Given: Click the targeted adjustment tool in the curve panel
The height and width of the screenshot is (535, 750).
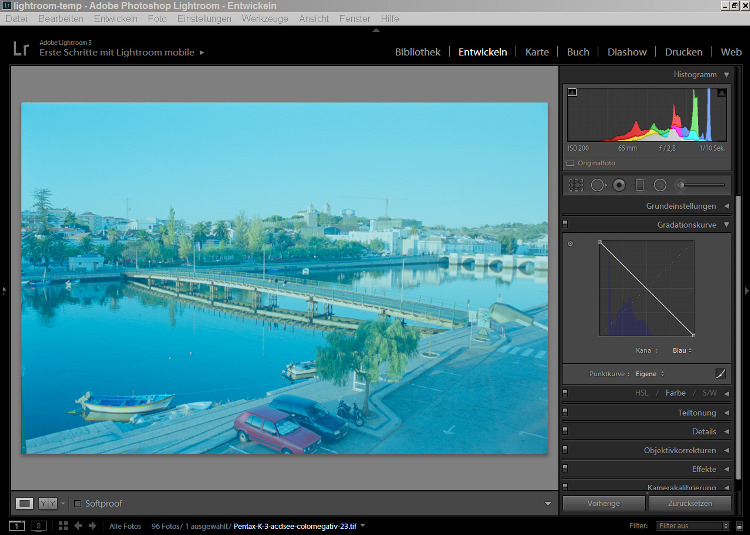Looking at the screenshot, I should pyautogui.click(x=571, y=244).
